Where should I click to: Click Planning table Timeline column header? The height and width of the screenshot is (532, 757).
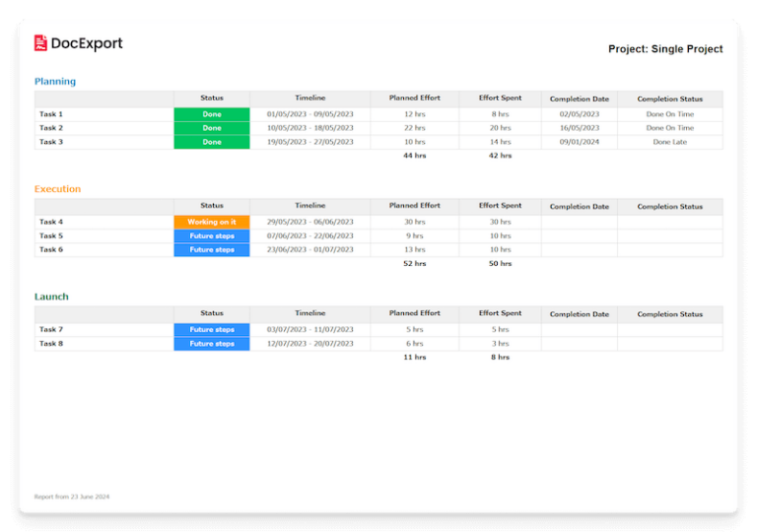click(x=310, y=98)
